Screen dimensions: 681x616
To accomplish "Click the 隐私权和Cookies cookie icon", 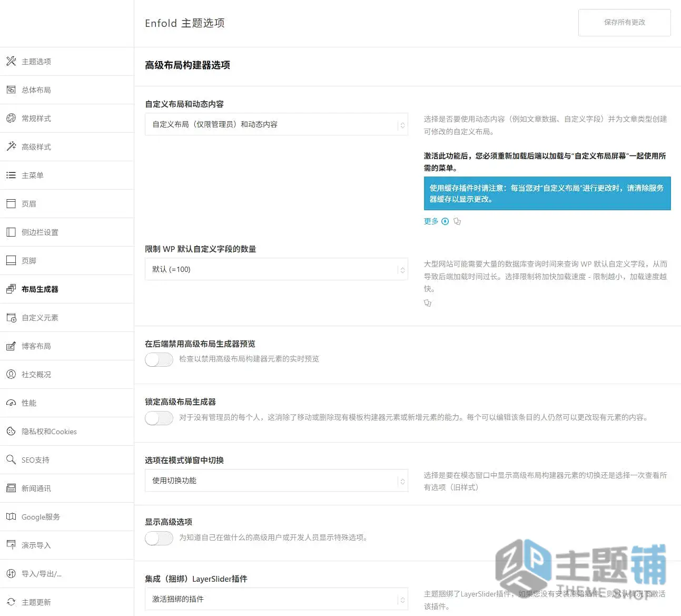I will click(x=11, y=431).
